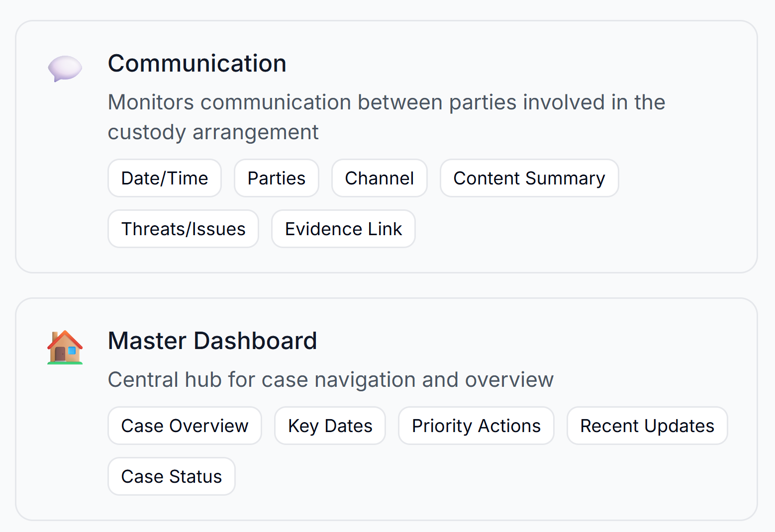
Task: Click the Content Summary tag
Action: (529, 178)
